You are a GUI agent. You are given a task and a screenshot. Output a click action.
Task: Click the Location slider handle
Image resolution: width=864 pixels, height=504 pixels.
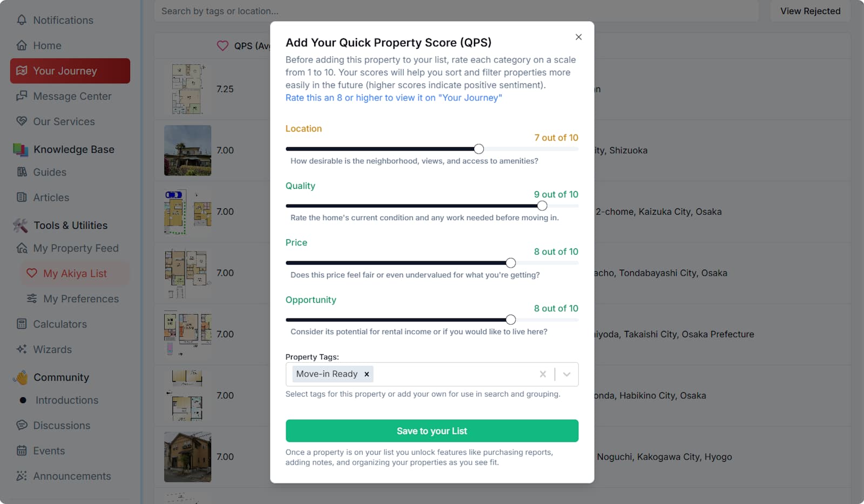[479, 149]
